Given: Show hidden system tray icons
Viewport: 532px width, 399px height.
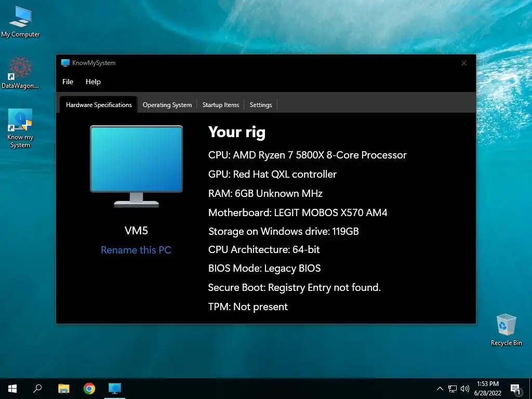Looking at the screenshot, I should pyautogui.click(x=440, y=389).
